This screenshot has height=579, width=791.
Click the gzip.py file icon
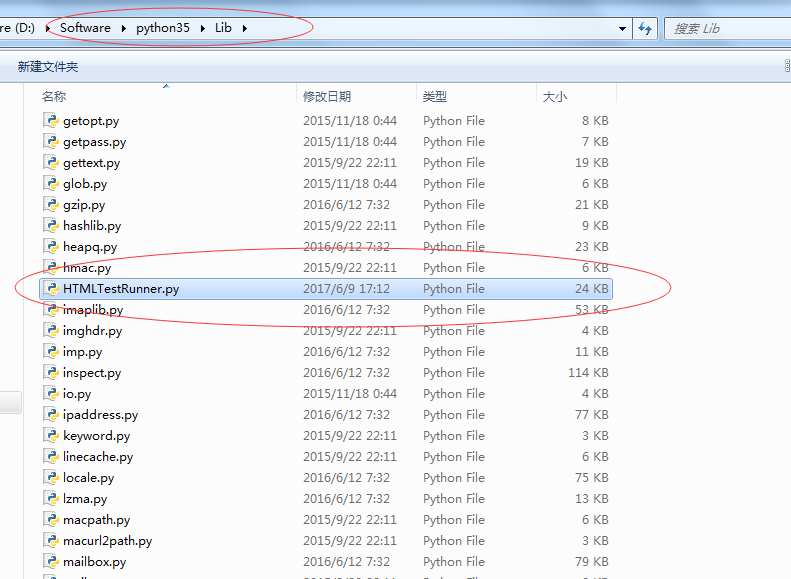(51, 205)
